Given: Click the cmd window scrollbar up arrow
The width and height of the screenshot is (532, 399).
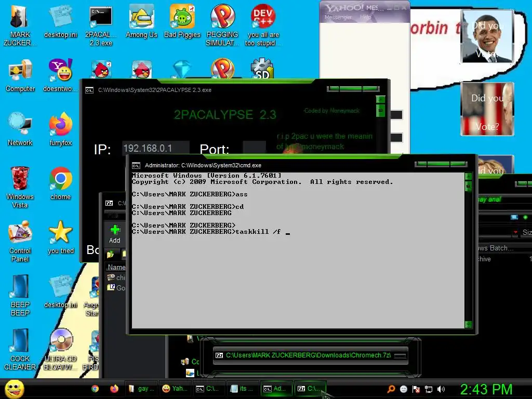Looking at the screenshot, I should pos(469,177).
